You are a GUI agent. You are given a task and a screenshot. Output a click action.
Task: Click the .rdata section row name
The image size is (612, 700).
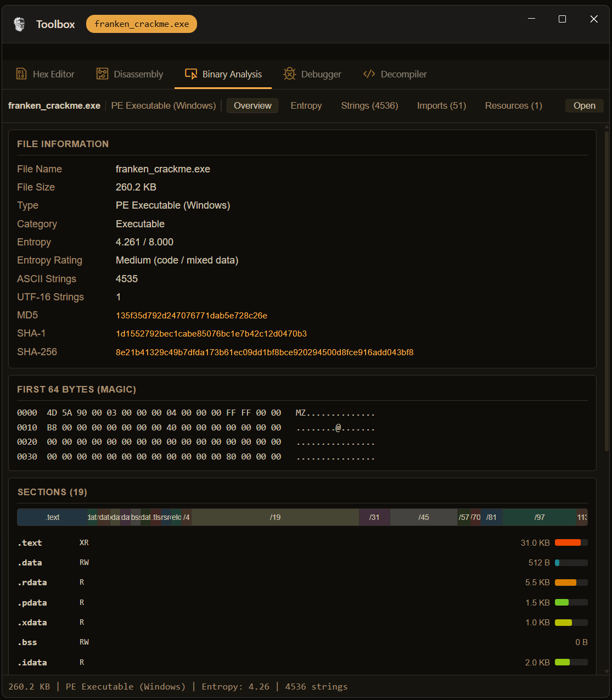[x=32, y=583]
